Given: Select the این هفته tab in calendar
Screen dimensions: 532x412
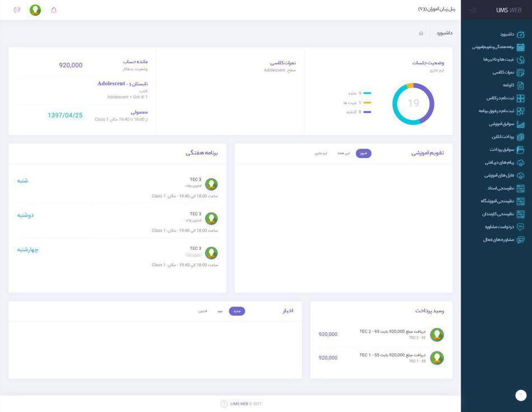Looking at the screenshot, I should [x=343, y=154].
